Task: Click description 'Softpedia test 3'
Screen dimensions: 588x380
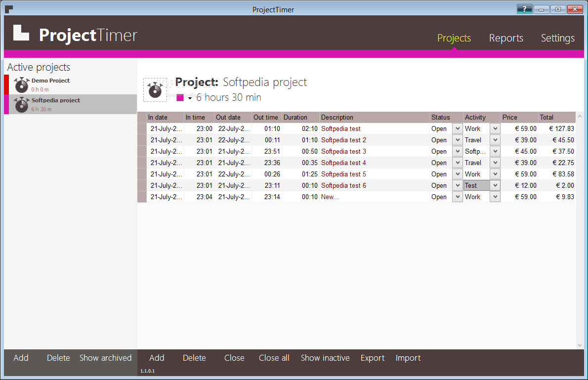Action: (x=343, y=151)
